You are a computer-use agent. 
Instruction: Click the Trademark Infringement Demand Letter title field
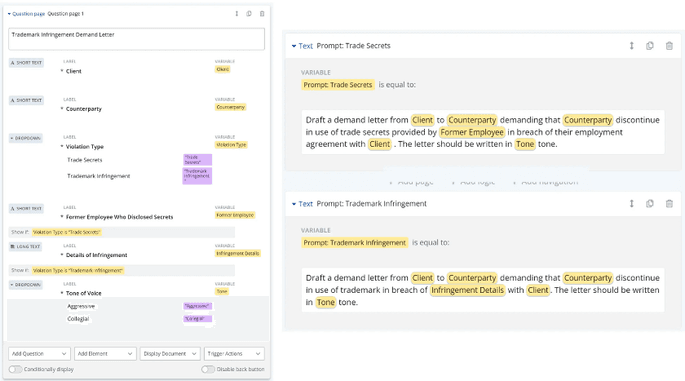pyautogui.click(x=136, y=39)
